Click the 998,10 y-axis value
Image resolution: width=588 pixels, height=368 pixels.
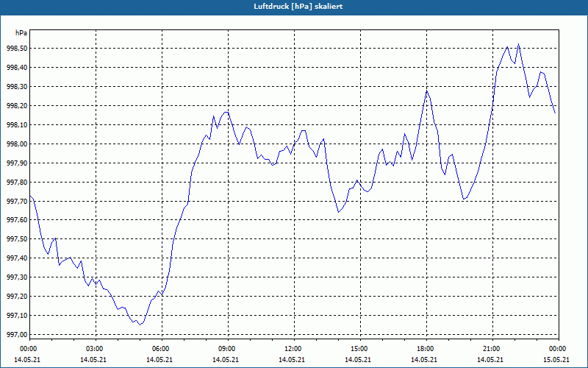coord(18,124)
